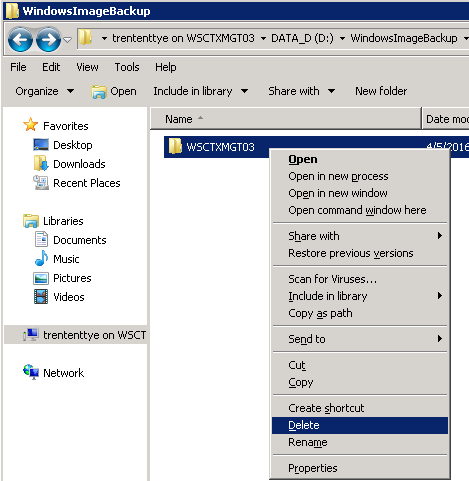Screen dimensions: 469x481
Task: Expand dropdown arrow before WindowsImageBackup breadcrumb
Action: [342, 39]
